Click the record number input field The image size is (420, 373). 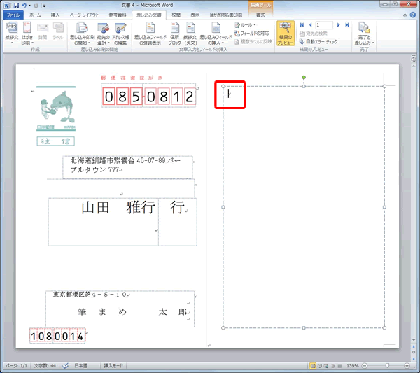(x=324, y=25)
